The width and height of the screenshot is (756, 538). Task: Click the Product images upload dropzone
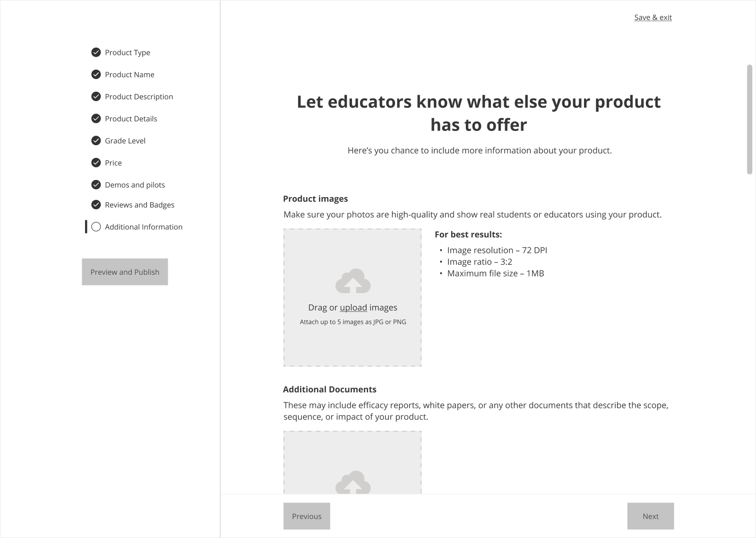click(352, 297)
